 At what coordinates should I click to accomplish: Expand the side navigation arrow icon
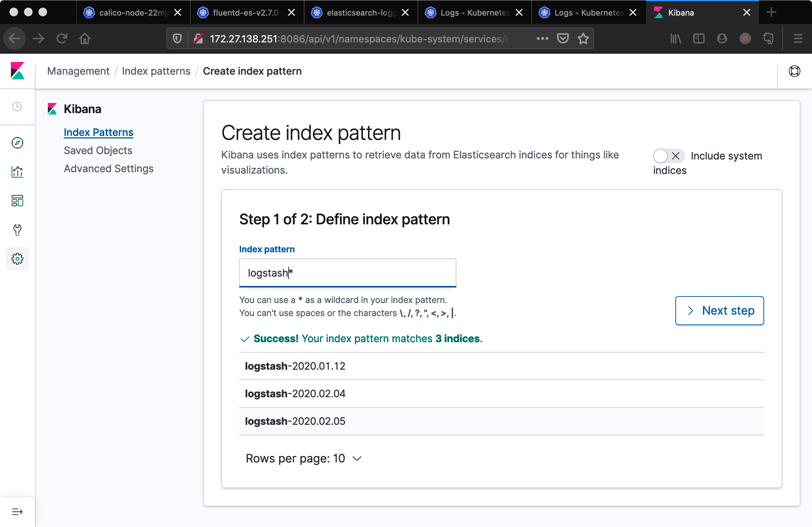click(x=17, y=512)
